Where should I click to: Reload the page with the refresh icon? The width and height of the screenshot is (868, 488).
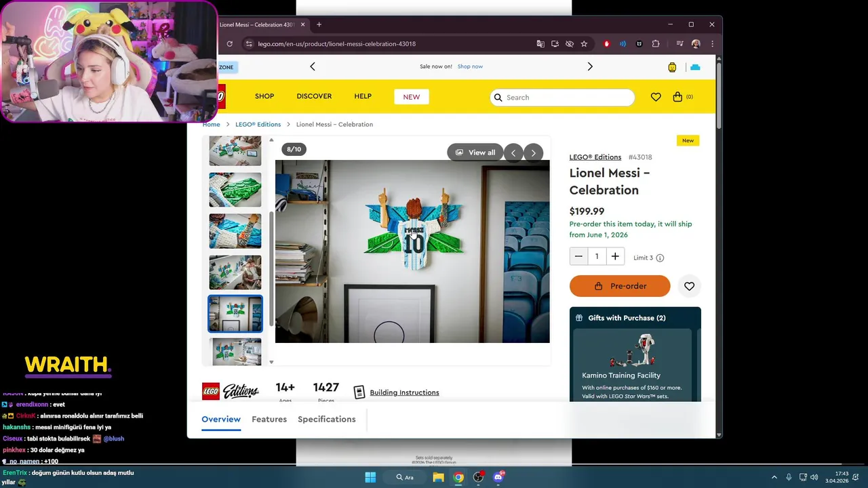(229, 44)
